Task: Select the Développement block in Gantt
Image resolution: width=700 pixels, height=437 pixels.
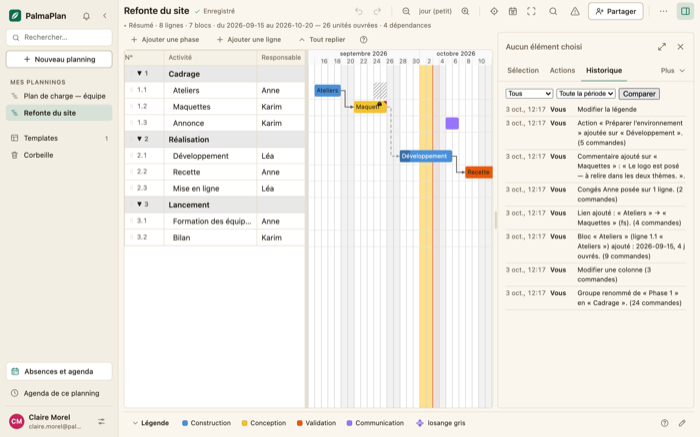Action: [x=426, y=156]
